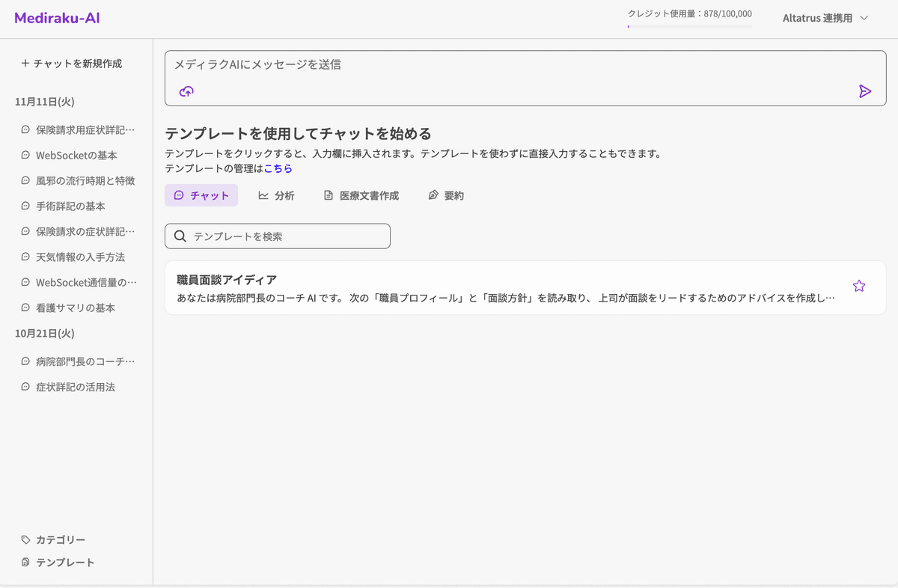Collapse the 11月11日(火) chat group
Screen dimensions: 898x588
point(44,102)
